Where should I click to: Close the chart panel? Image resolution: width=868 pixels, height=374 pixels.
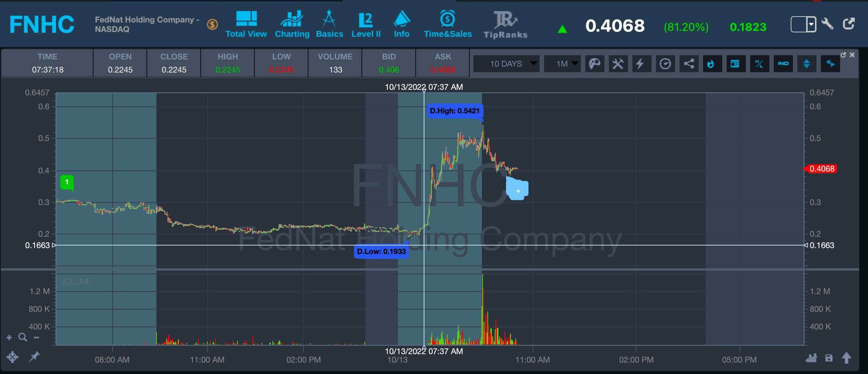coord(852,55)
